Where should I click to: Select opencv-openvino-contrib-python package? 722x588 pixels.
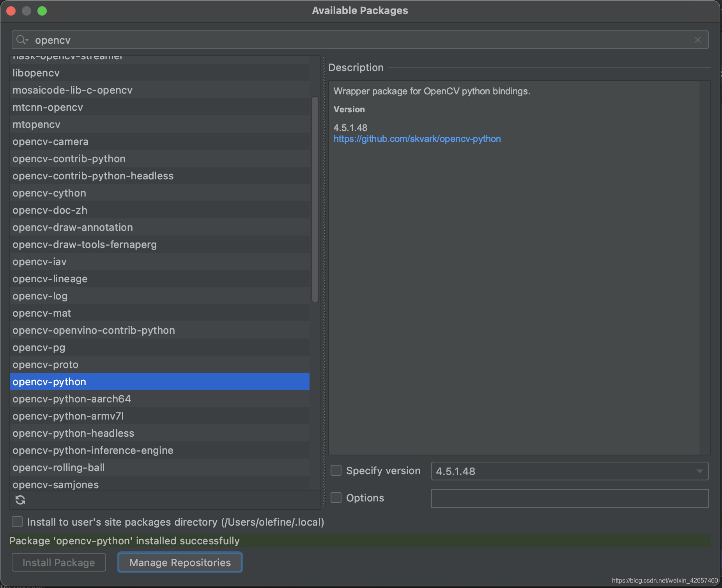pyautogui.click(x=160, y=330)
